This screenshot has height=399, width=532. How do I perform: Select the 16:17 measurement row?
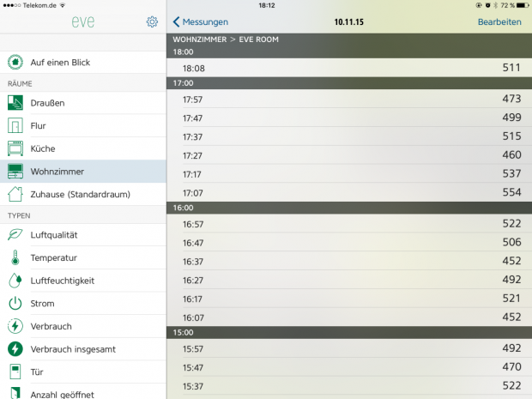coord(349,299)
